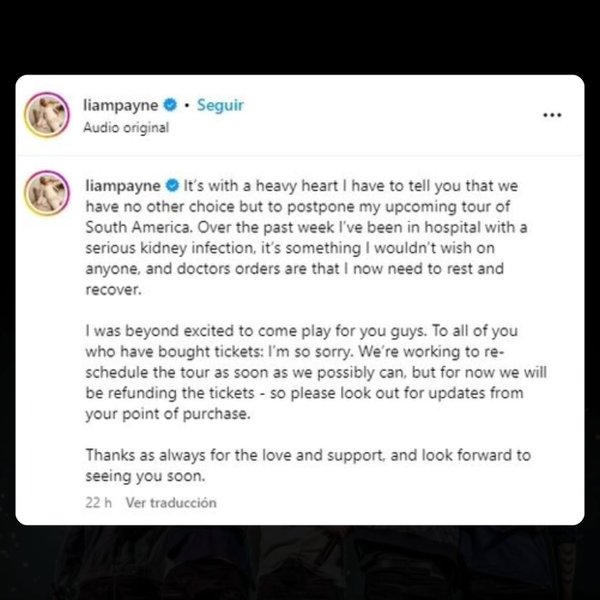Image resolution: width=600 pixels, height=600 pixels.
Task: Click the dimmed photo below the post card
Action: [x=300, y=562]
